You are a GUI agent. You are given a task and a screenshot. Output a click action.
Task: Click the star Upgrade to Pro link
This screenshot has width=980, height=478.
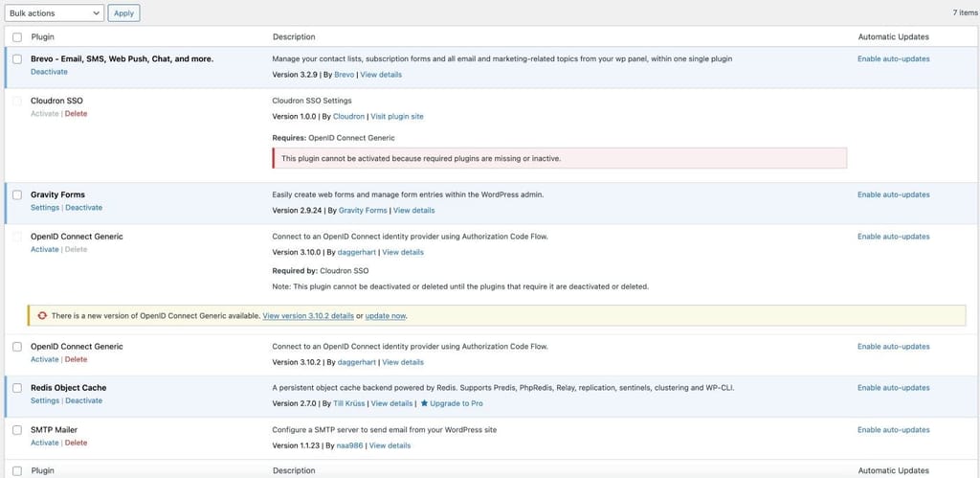tap(452, 403)
